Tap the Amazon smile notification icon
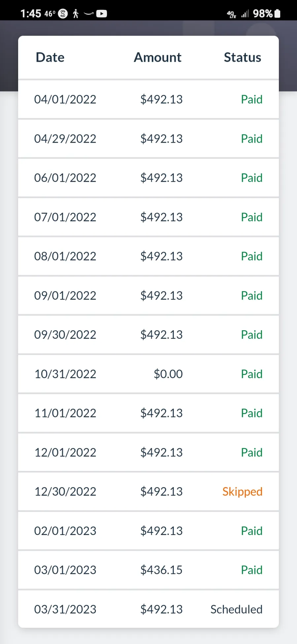Image resolution: width=297 pixels, height=644 pixels. (88, 14)
